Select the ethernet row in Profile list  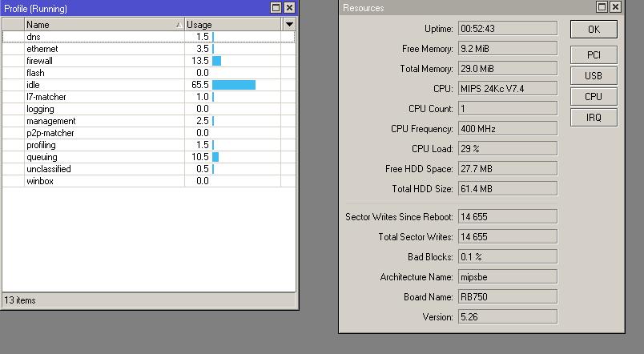(x=149, y=49)
